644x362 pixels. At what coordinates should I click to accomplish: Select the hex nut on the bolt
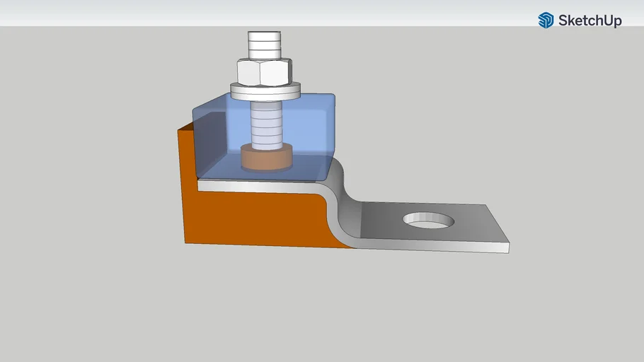point(265,72)
